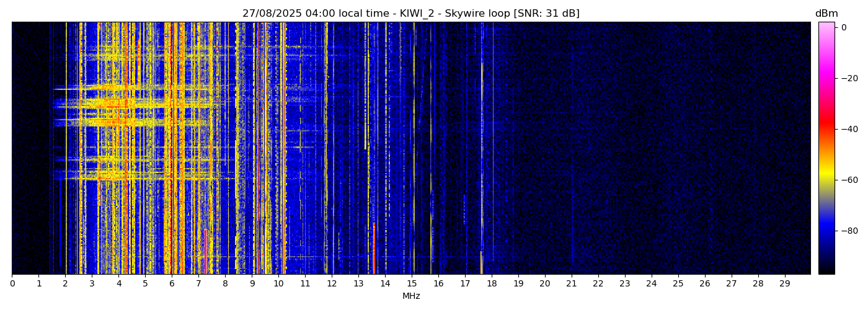868x310 pixels.
Task: Click the −80 label on the colorbar
Action: pos(847,231)
